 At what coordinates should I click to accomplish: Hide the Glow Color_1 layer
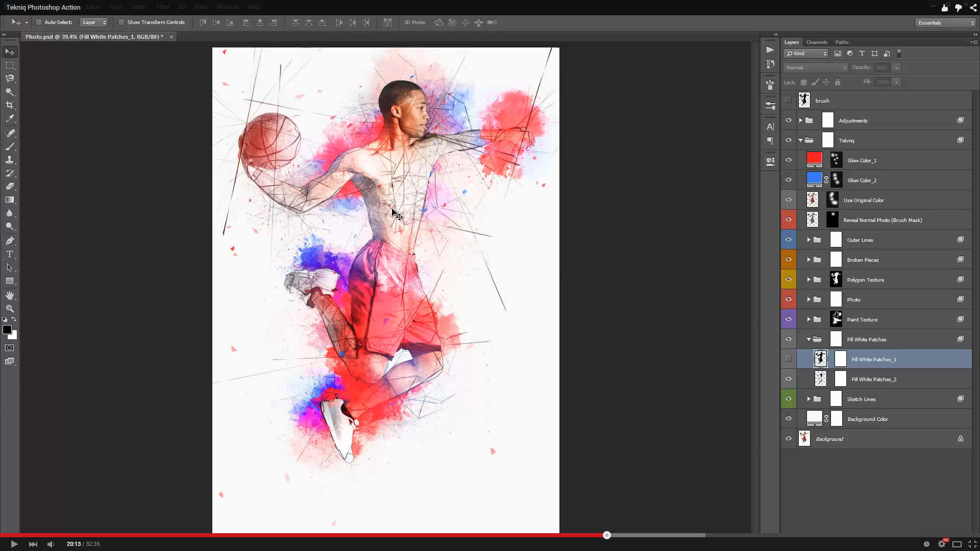tap(789, 160)
